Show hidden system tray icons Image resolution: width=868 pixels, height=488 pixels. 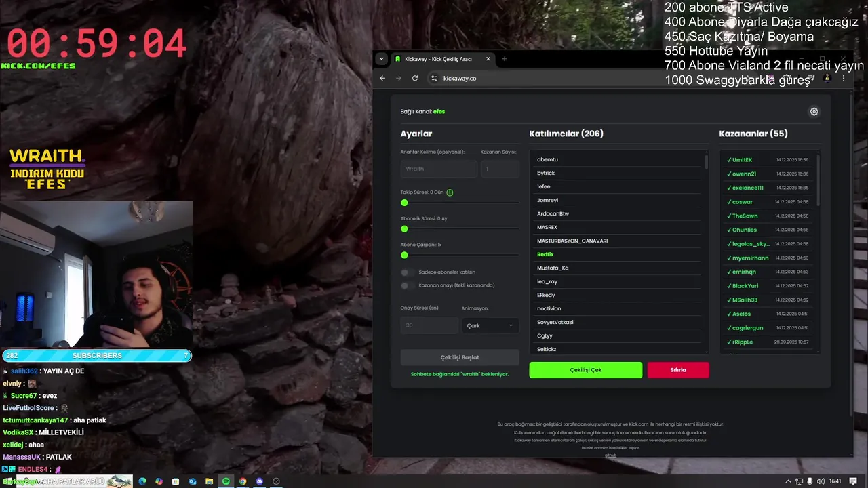point(788,481)
